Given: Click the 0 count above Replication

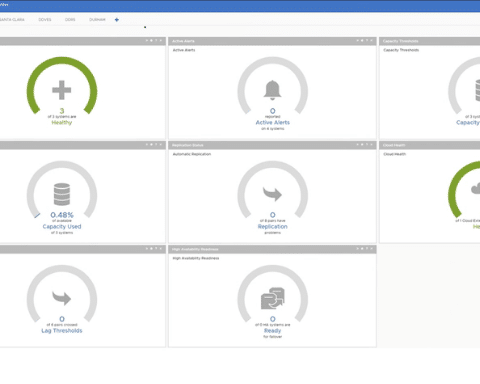Looking at the screenshot, I should coord(272,215).
